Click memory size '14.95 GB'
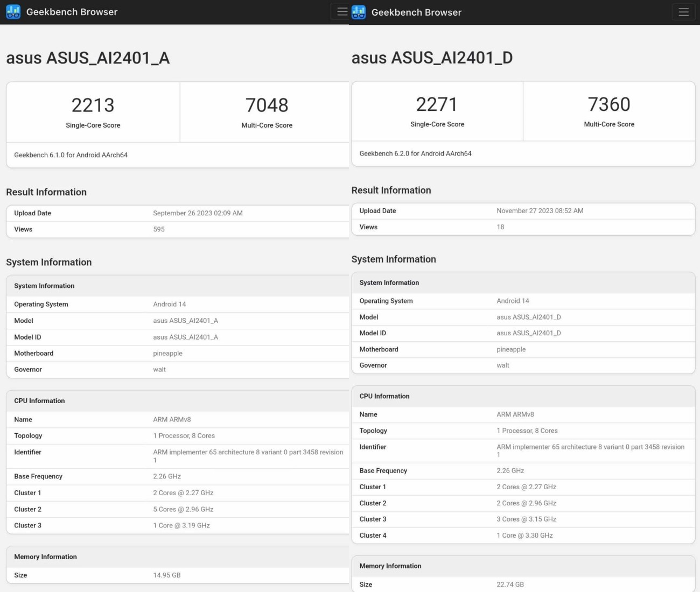The height and width of the screenshot is (592, 700). click(x=167, y=575)
